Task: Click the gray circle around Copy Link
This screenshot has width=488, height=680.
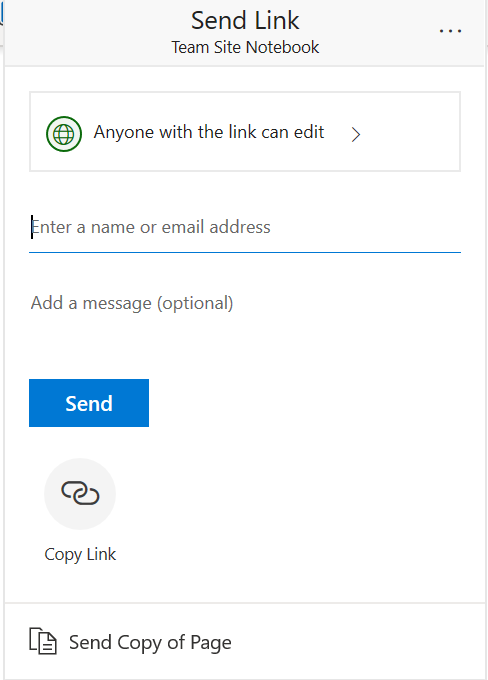Action: point(80,494)
